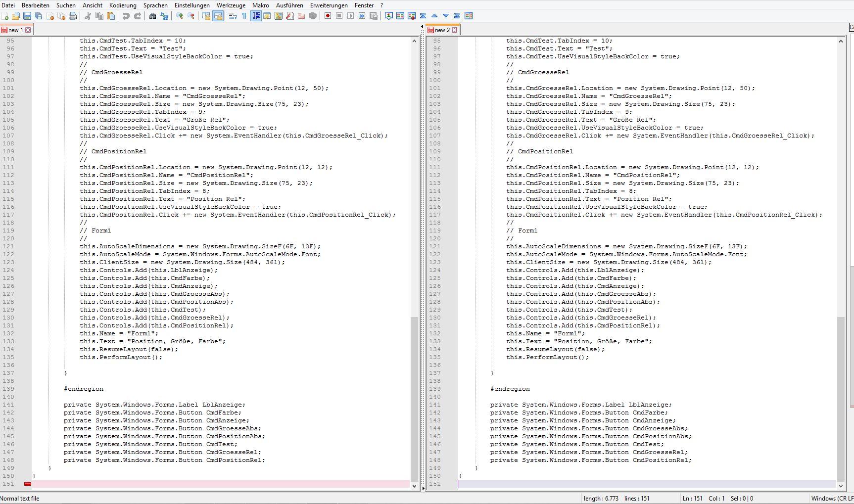Jump to first difference icon

coord(423,16)
